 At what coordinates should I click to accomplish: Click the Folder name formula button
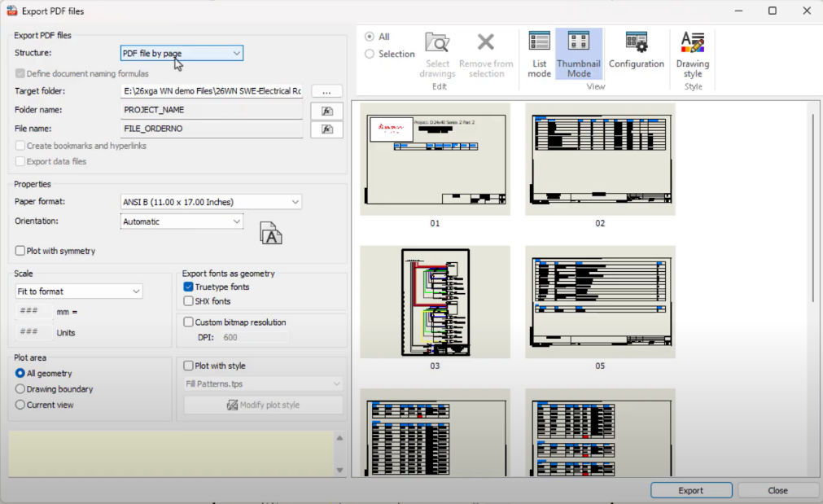pos(326,111)
